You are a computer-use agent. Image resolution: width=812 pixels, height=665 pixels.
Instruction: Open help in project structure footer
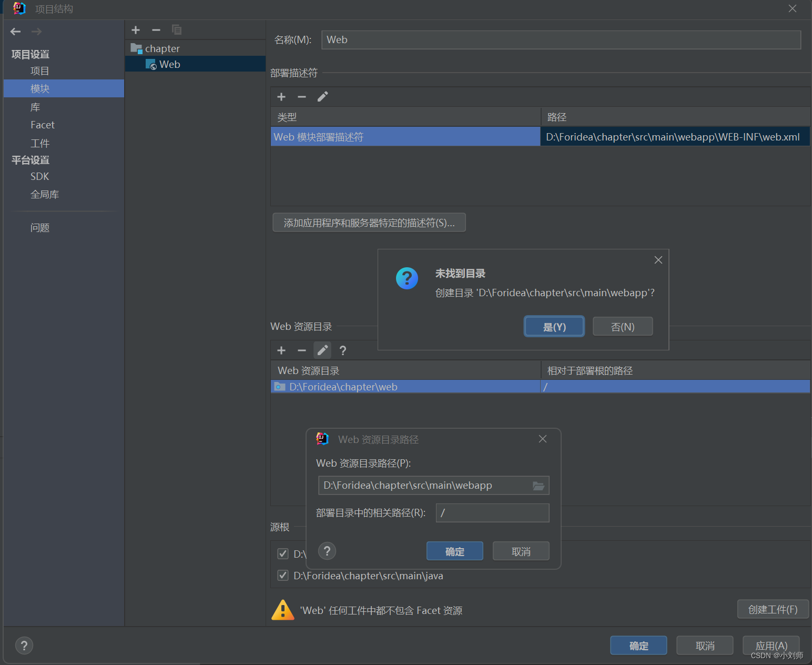24,646
